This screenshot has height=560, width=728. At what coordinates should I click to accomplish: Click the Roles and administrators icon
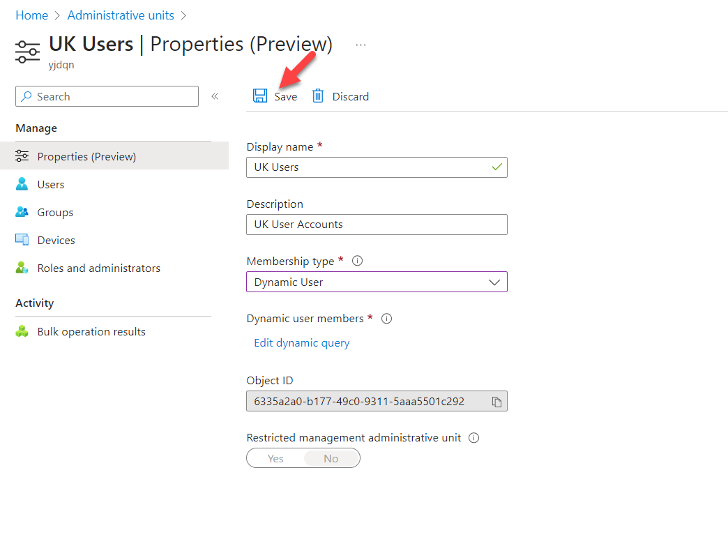22,268
